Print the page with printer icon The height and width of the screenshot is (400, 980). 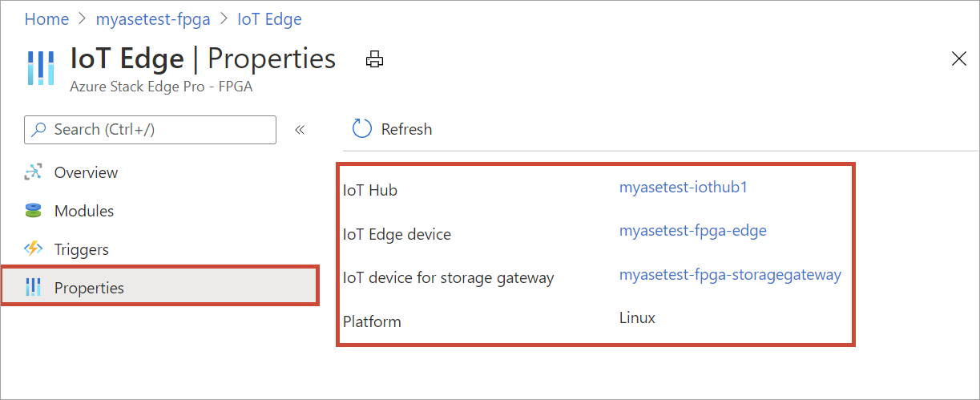pyautogui.click(x=373, y=59)
